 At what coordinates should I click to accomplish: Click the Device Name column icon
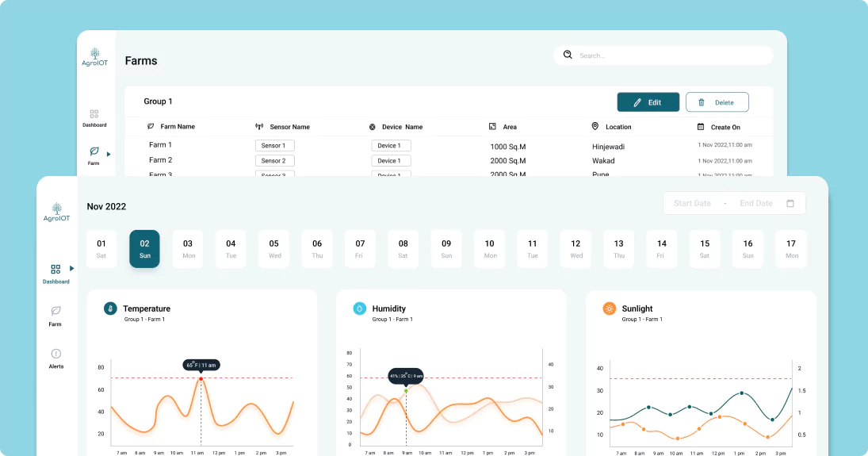point(372,127)
